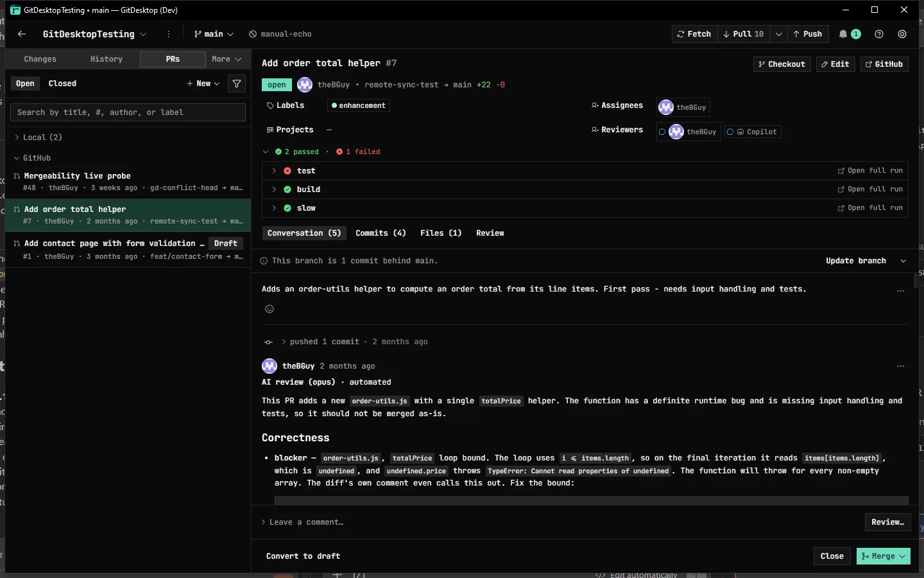Screen dimensions: 924x578
Task: Click manual-echo stash indicator icon
Action: (253, 34)
